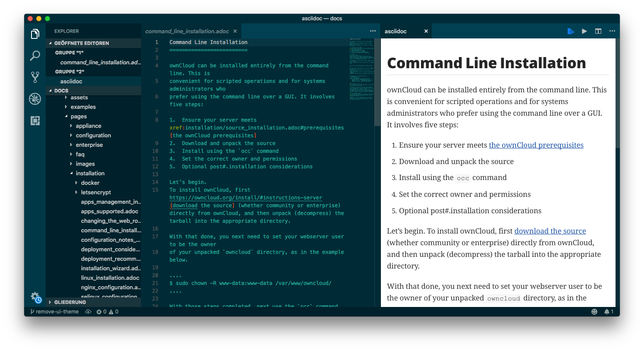Open the Extensions view

35,120
